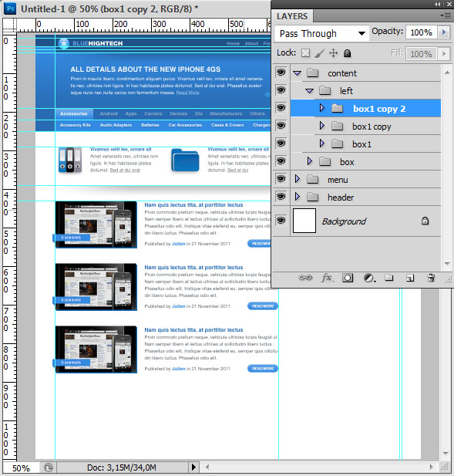
Task: Add a layer mask with mask icon
Action: click(348, 278)
